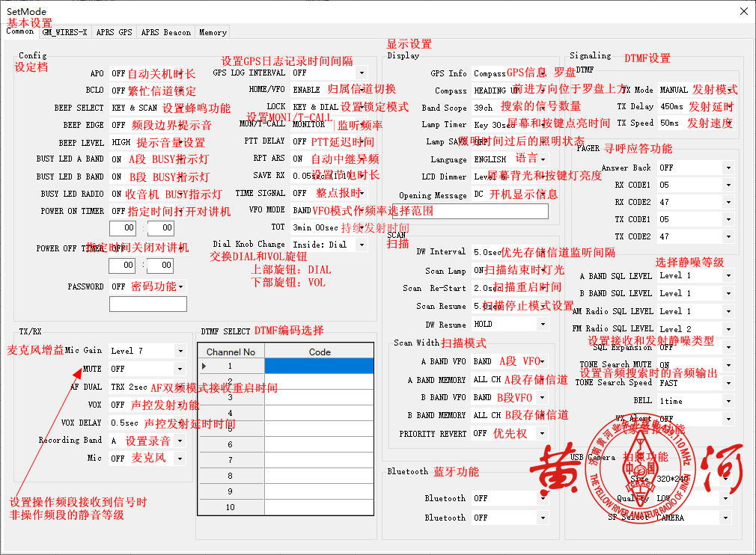Close the SetMode window
Image resolution: width=756 pixels, height=555 pixels.
pos(743,11)
